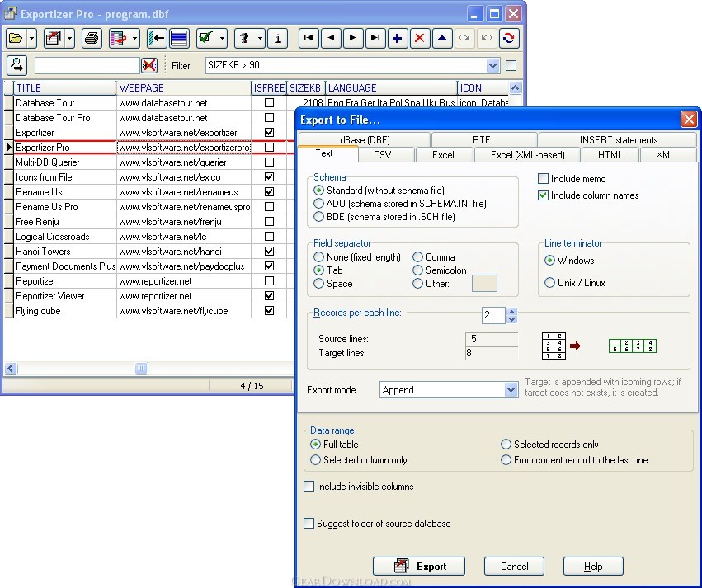Image resolution: width=702 pixels, height=588 pixels.
Task: Open dropdown next to copy icon
Action: pyautogui.click(x=134, y=39)
